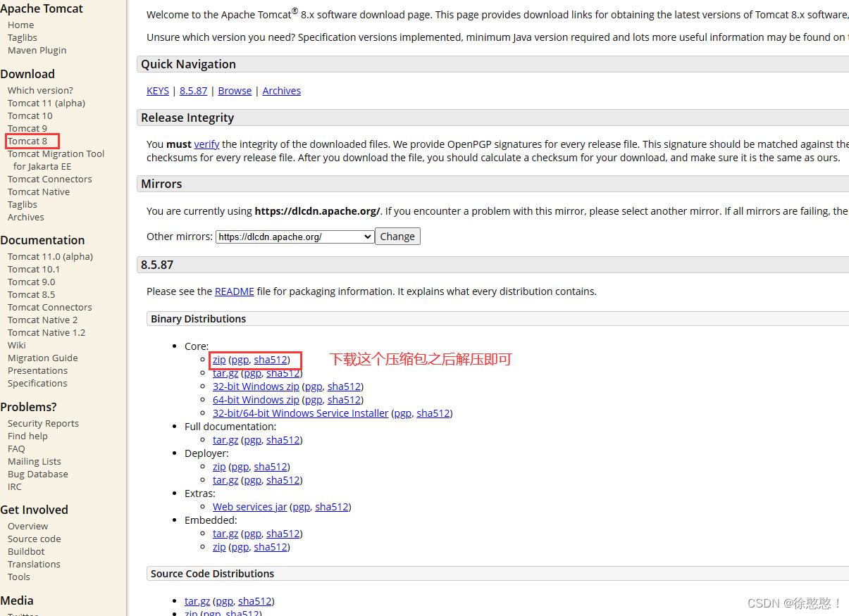Click the Change mirror button
This screenshot has width=849, height=616.
tap(397, 237)
